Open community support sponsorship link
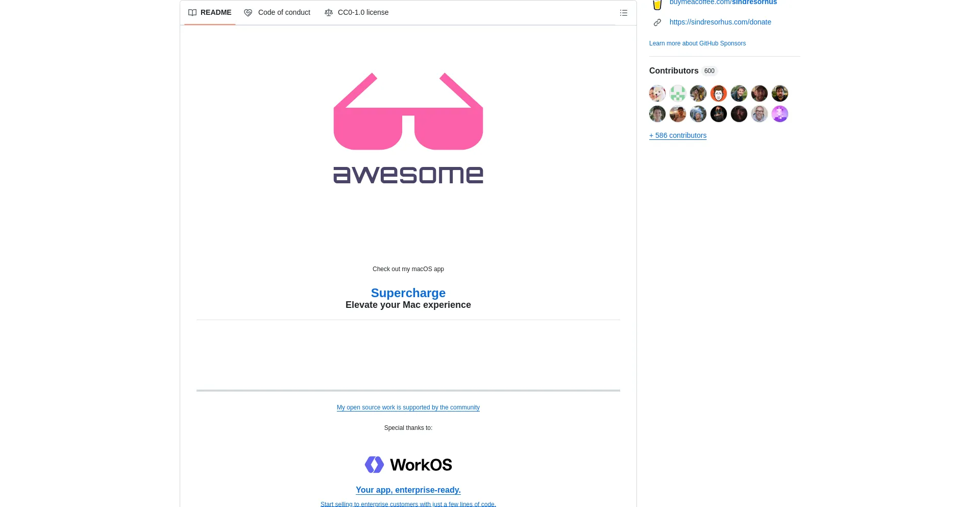The height and width of the screenshot is (507, 980). click(408, 407)
